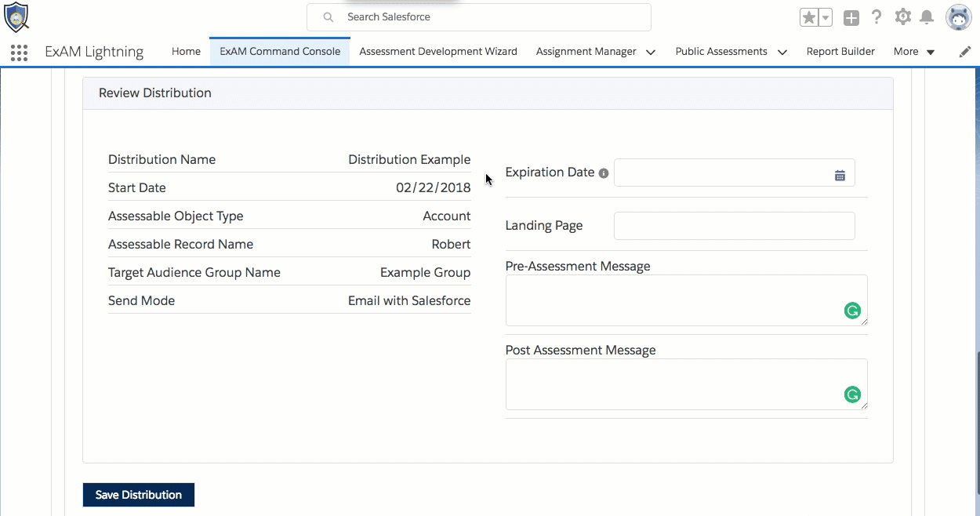
Task: Click the Favorites star icon
Action: click(x=809, y=17)
